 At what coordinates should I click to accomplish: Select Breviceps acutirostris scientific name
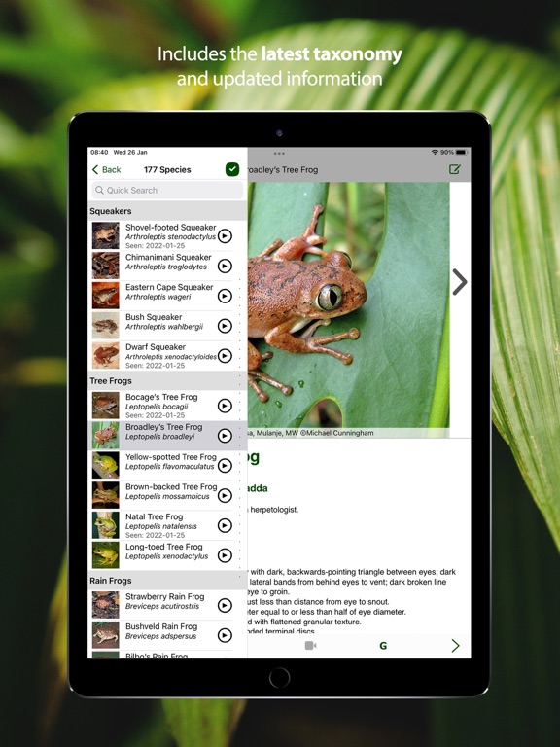(x=162, y=607)
